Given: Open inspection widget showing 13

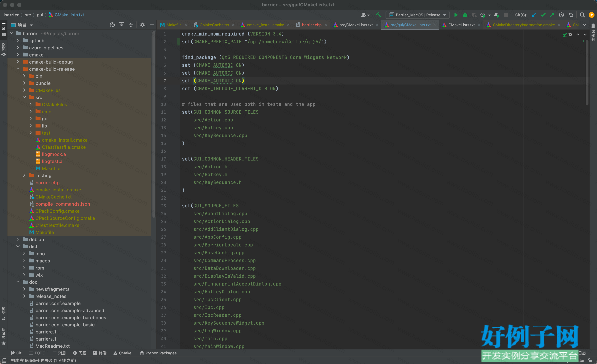Looking at the screenshot, I should pos(568,35).
